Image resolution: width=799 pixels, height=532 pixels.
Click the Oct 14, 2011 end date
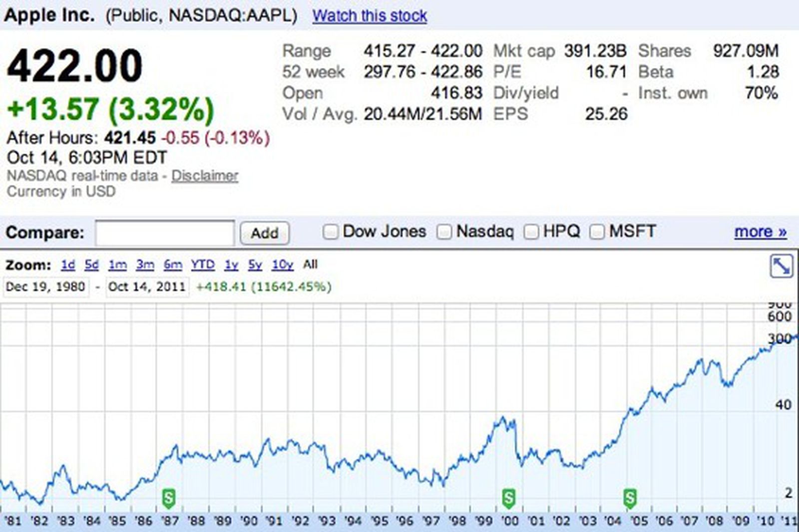coord(147,286)
